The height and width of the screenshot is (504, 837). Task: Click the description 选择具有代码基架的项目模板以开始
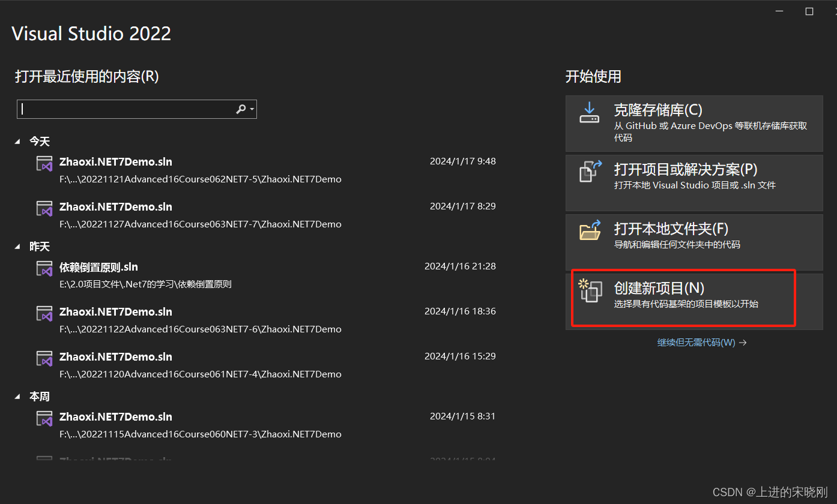click(x=686, y=304)
